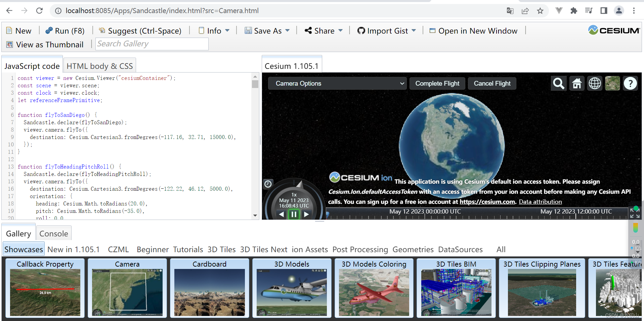Image resolution: width=644 pixels, height=321 pixels.
Task: Open the browser extensions puzzle icon
Action: (574, 11)
